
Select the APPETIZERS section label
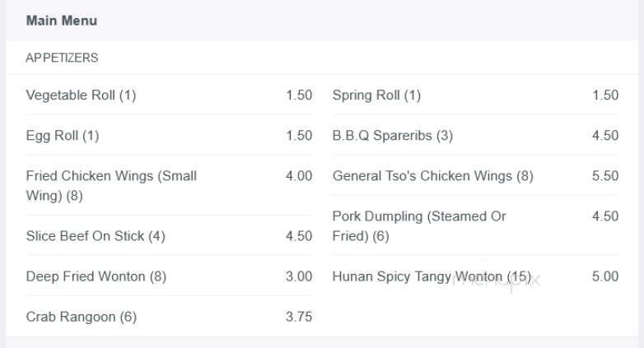[x=62, y=58]
